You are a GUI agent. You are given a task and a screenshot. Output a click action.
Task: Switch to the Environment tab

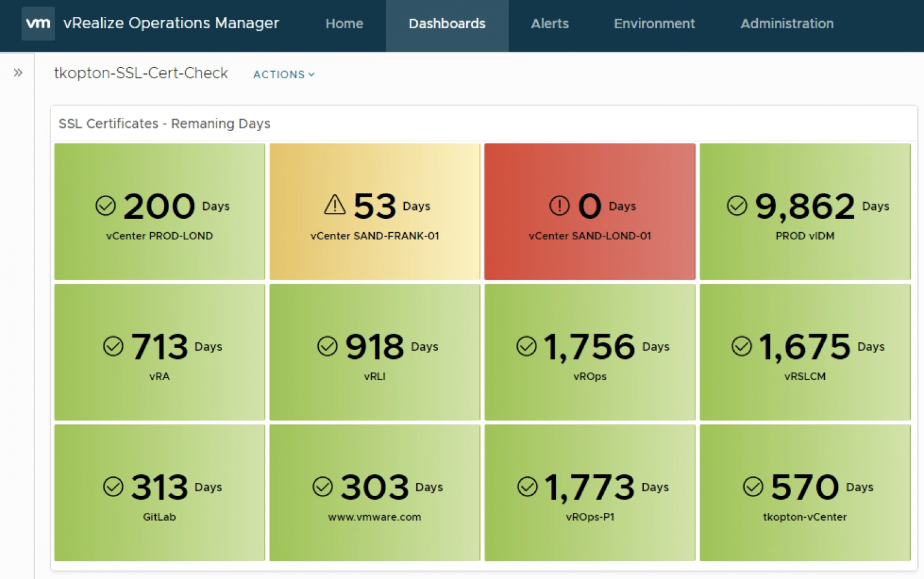tap(654, 23)
